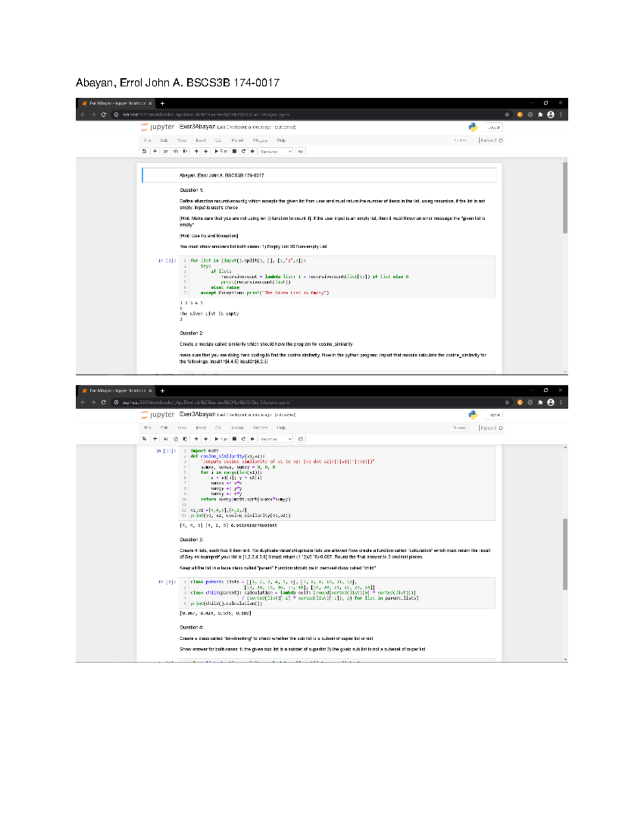Restart the kernel in the lower notebook toolbar
The height and width of the screenshot is (834, 644).
pyautogui.click(x=244, y=439)
